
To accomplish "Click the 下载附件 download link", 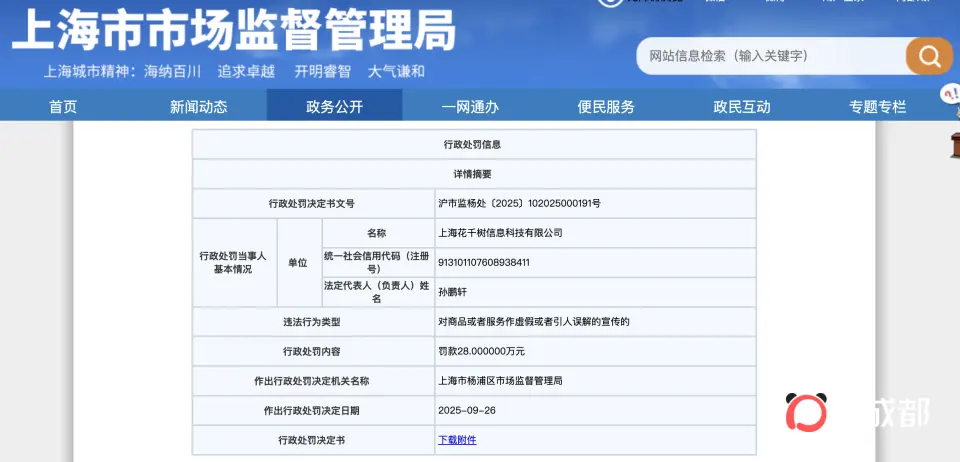I will pos(457,440).
